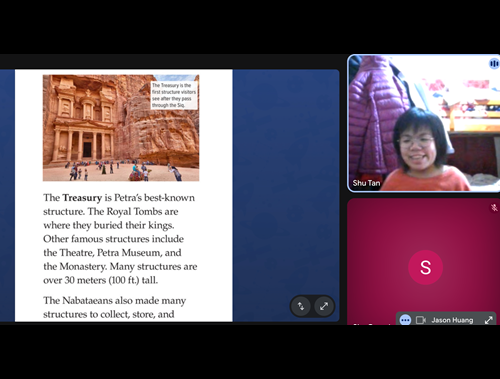Click the line 'the Theatre, Petra Museum, and'

click(112, 253)
